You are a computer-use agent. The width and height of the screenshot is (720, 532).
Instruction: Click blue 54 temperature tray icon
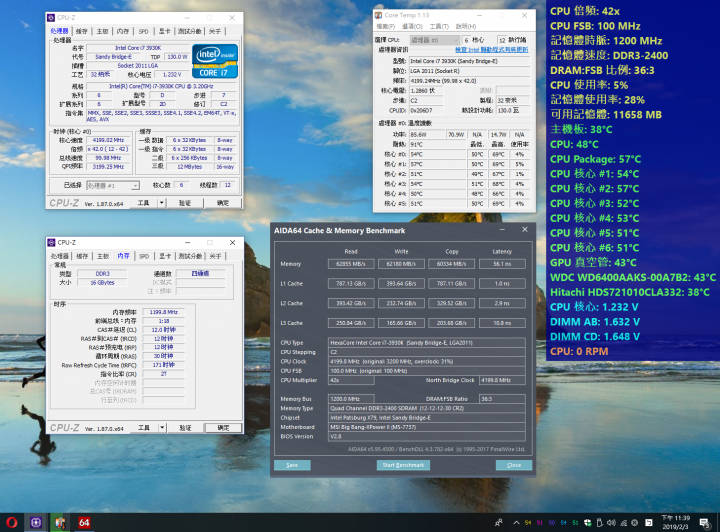[563, 522]
